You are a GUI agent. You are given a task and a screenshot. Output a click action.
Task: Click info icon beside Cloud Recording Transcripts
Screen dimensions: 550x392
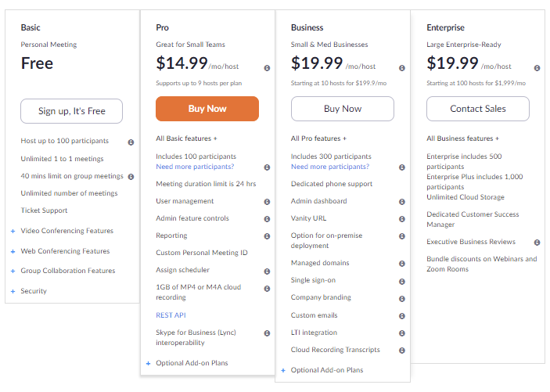pos(402,350)
